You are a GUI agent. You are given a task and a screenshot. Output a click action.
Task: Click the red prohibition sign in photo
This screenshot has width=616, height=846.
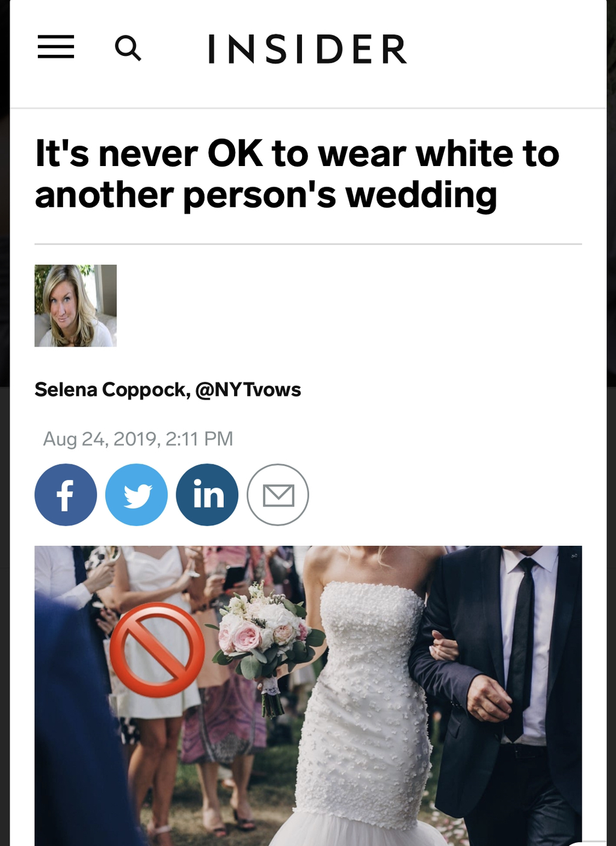pos(156,650)
